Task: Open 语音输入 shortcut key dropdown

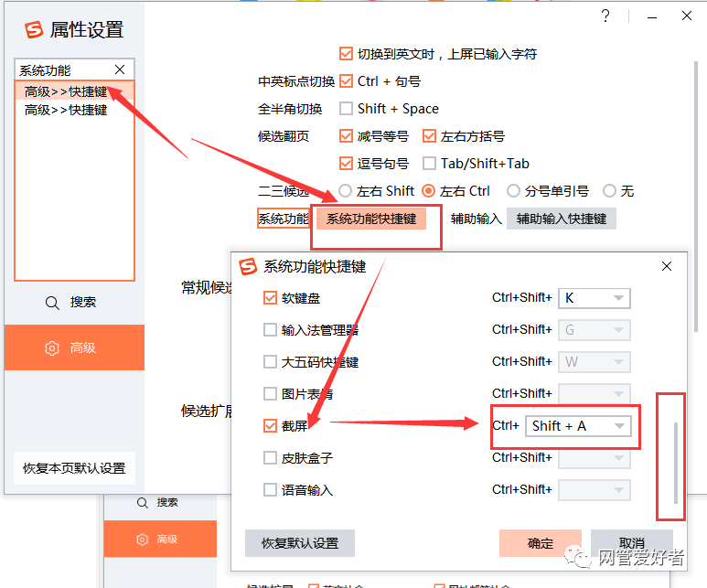Action: coord(595,490)
